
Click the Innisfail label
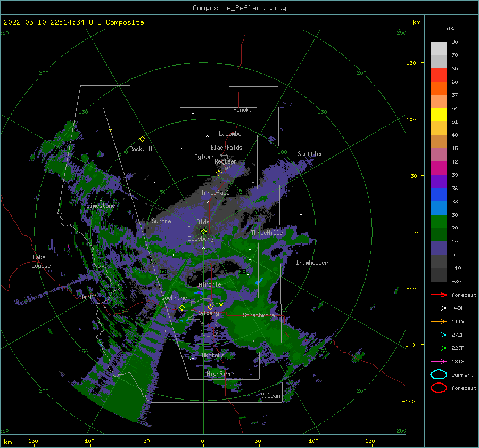point(215,193)
